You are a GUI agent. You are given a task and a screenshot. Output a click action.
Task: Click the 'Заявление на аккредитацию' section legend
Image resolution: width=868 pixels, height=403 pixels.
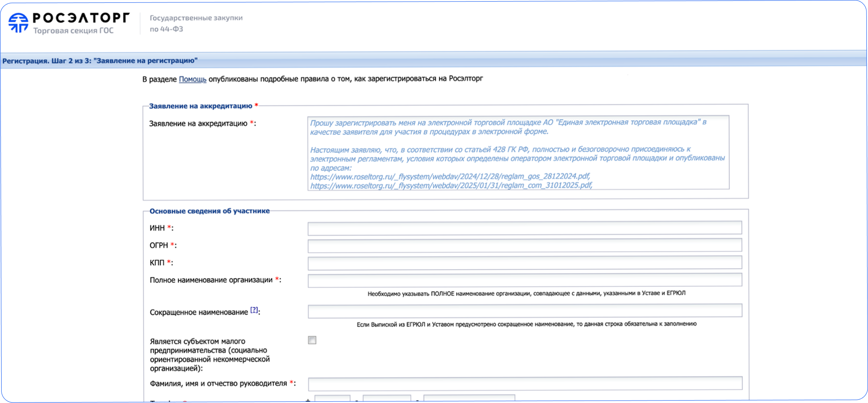200,106
